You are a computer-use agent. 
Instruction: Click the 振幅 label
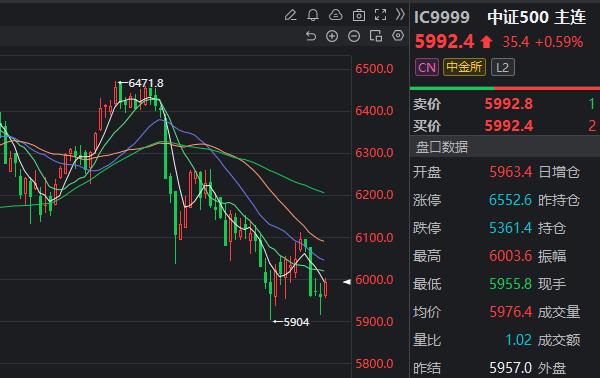pyautogui.click(x=552, y=256)
